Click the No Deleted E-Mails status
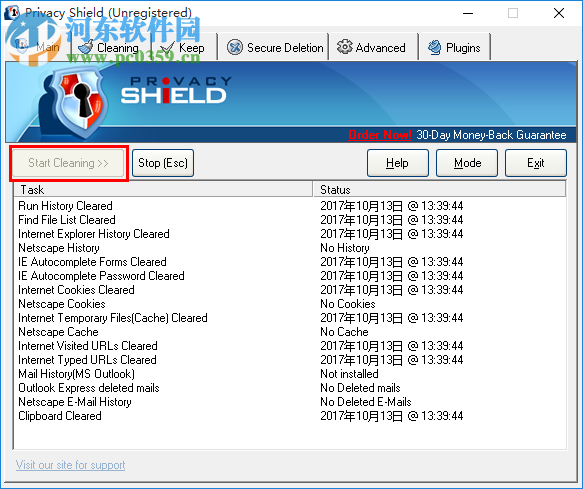Image resolution: width=583 pixels, height=489 pixels. [x=366, y=402]
